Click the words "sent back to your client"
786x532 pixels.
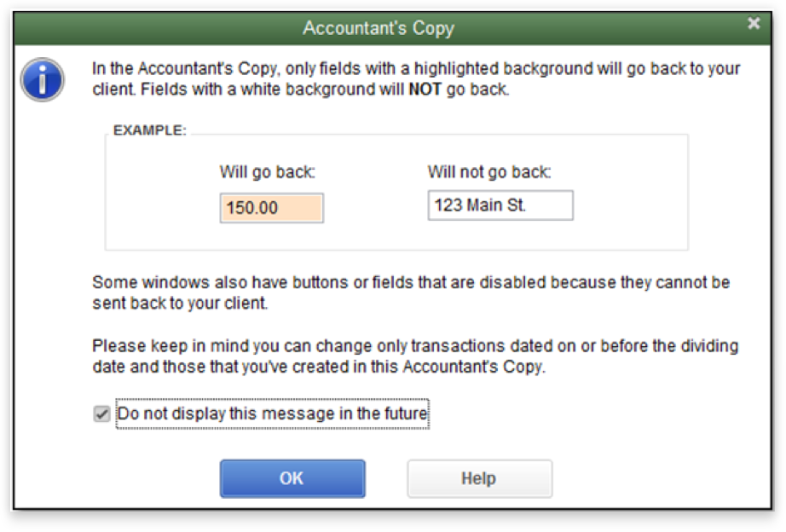pos(181,303)
